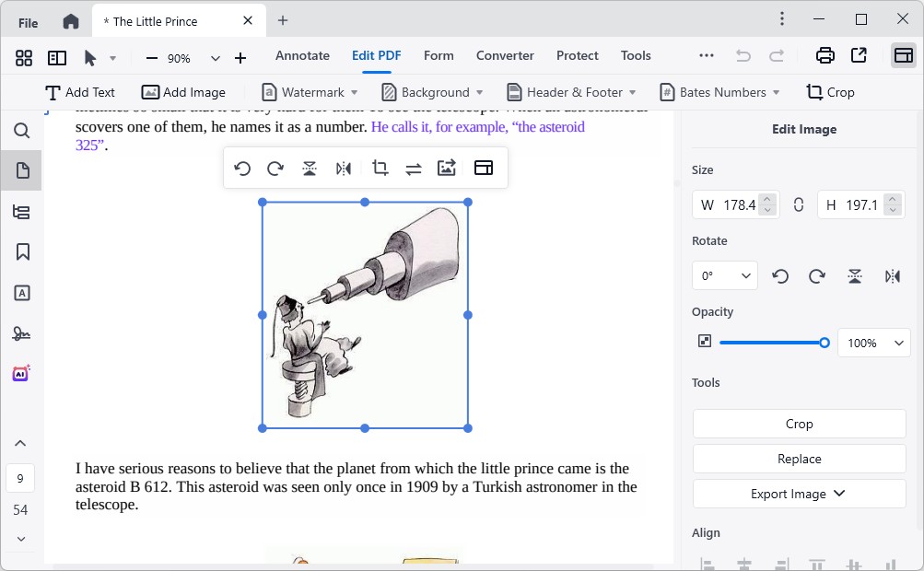This screenshot has width=924, height=571.
Task: Open the rotation angle dropdown showing 0°
Action: coord(724,275)
